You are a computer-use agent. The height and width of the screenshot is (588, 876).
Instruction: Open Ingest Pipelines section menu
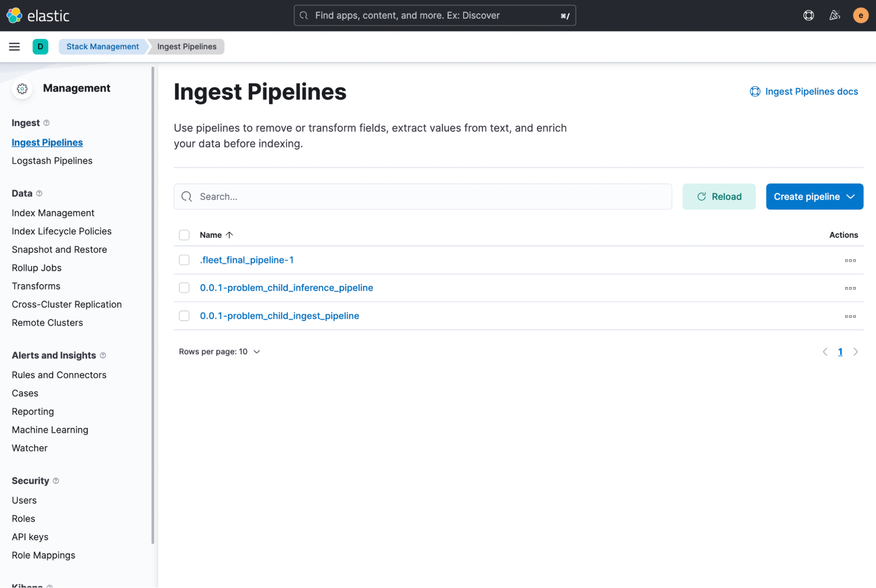(47, 142)
